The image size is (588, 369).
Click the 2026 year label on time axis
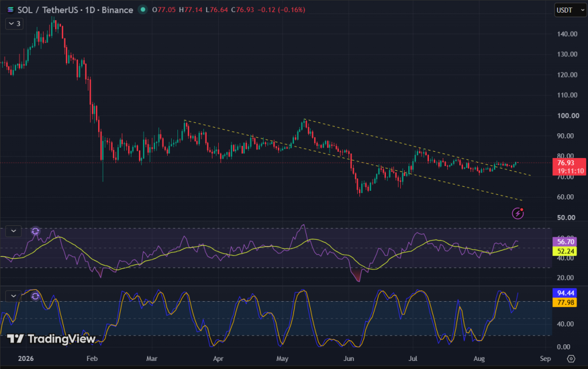pyautogui.click(x=26, y=359)
